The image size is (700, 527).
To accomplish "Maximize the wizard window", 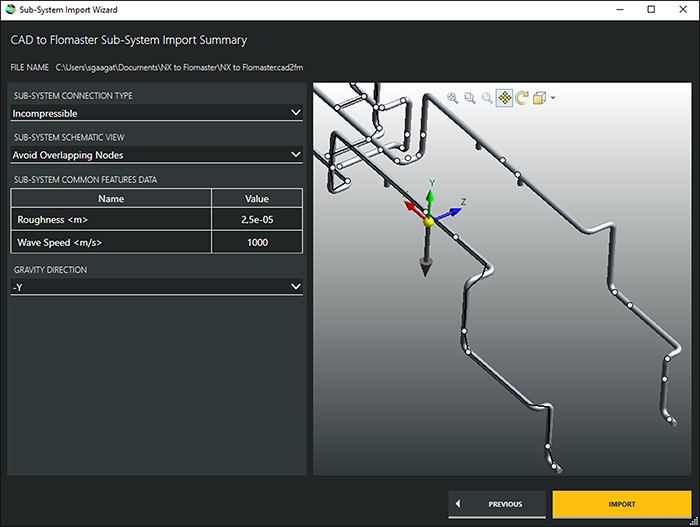I will (x=651, y=9).
